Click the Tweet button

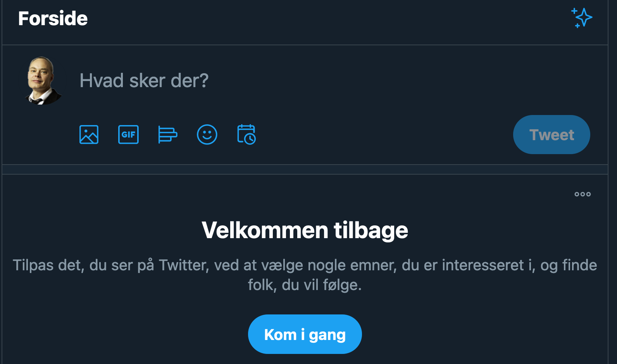pos(552,135)
